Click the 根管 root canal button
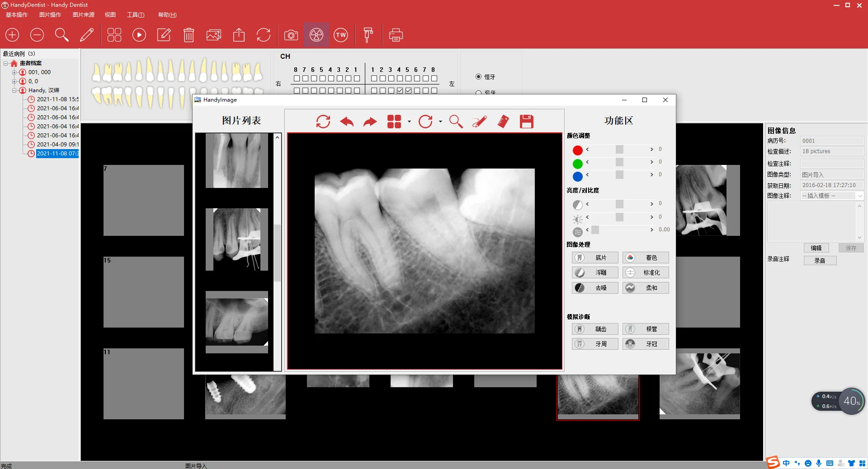Screen dimensions: 868x469 [646, 329]
